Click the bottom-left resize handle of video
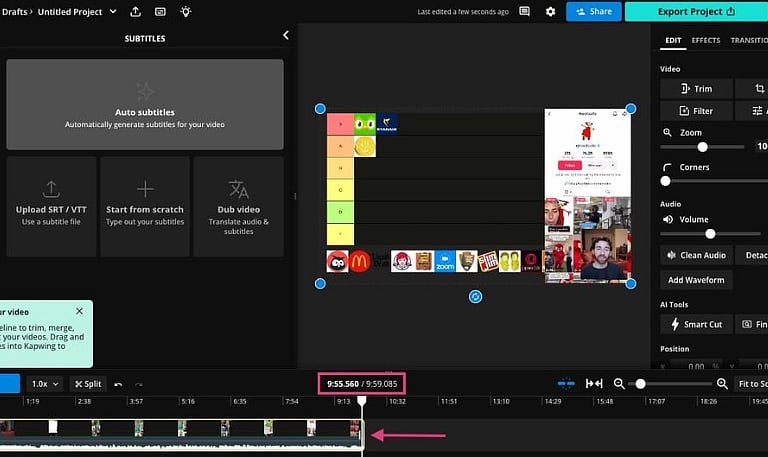Image resolution: width=768 pixels, height=457 pixels. pos(320,284)
